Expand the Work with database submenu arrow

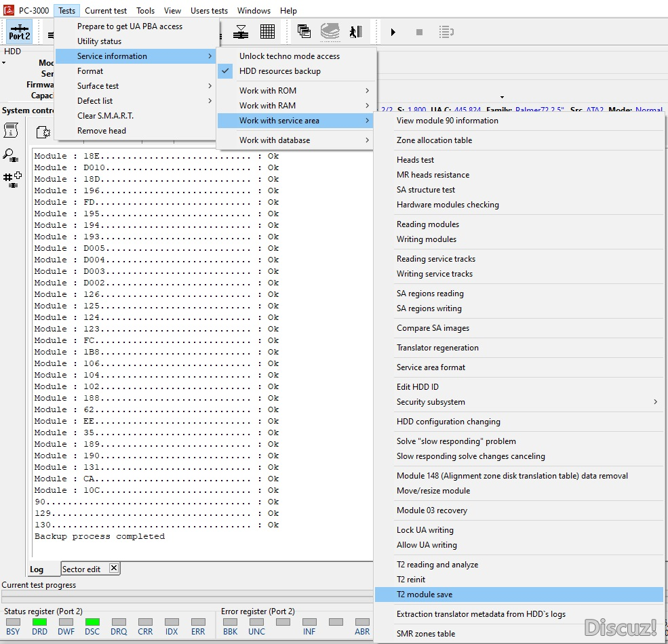tap(367, 140)
